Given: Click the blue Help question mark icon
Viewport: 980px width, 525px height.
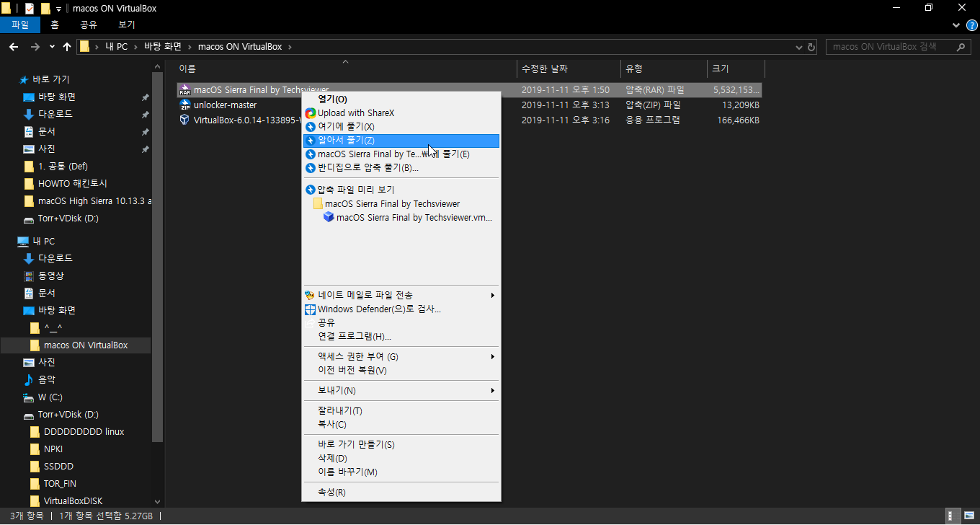Looking at the screenshot, I should pyautogui.click(x=971, y=25).
